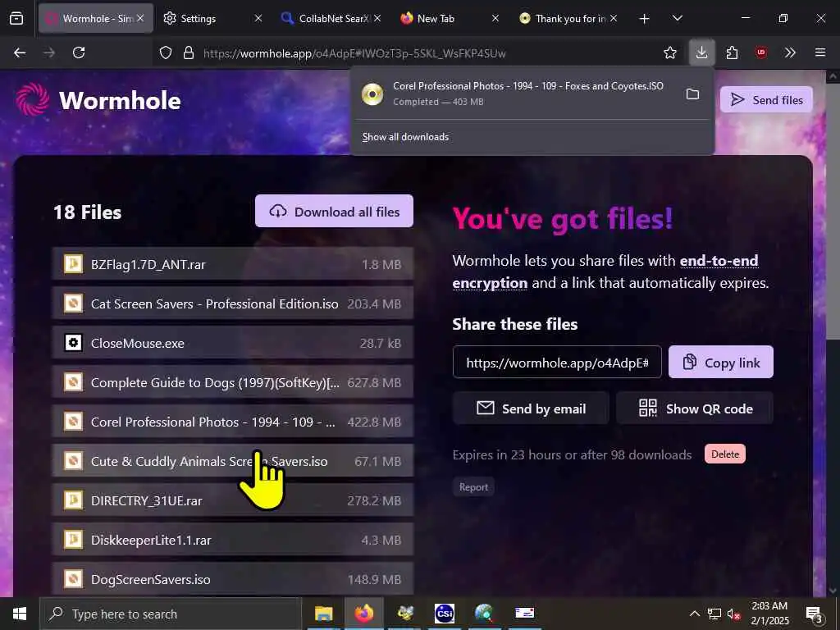Go back to previous page
Image resolution: width=840 pixels, height=630 pixels.
tap(20, 52)
